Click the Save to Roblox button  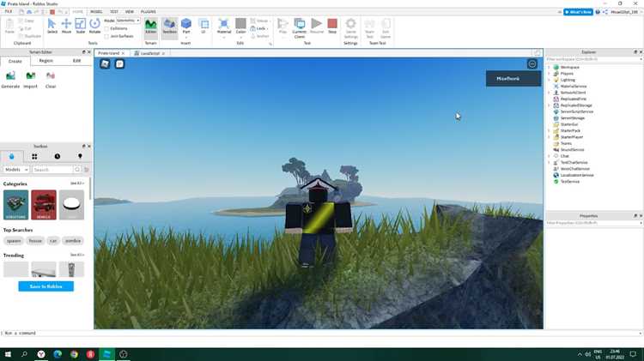(x=46, y=286)
